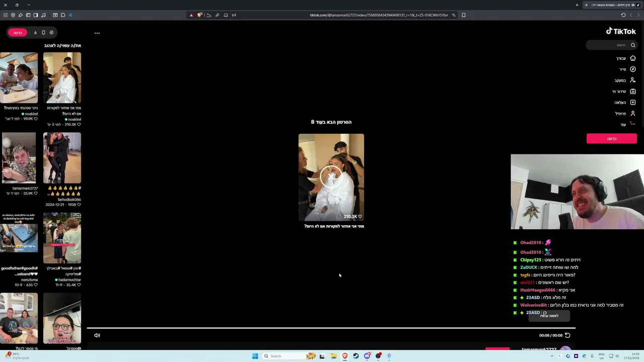Open the Brave Shields lion icon
The height and width of the screenshot is (362, 644).
click(x=200, y=15)
